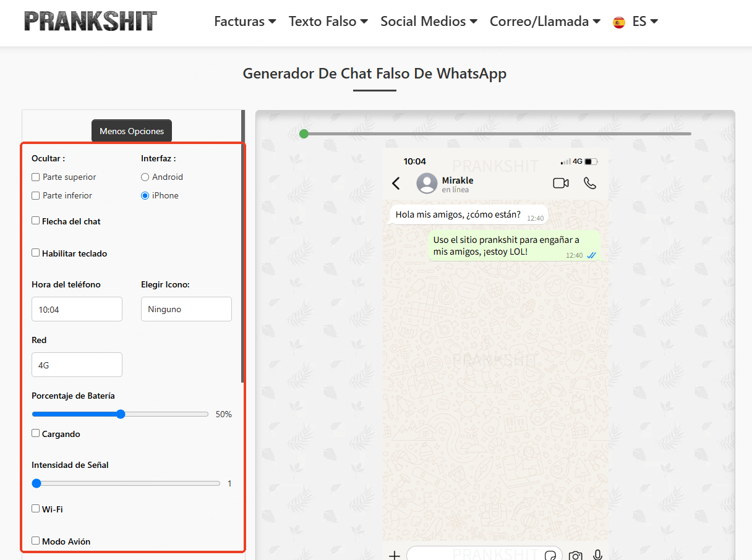Click the Spanish flag icon

[x=619, y=22]
